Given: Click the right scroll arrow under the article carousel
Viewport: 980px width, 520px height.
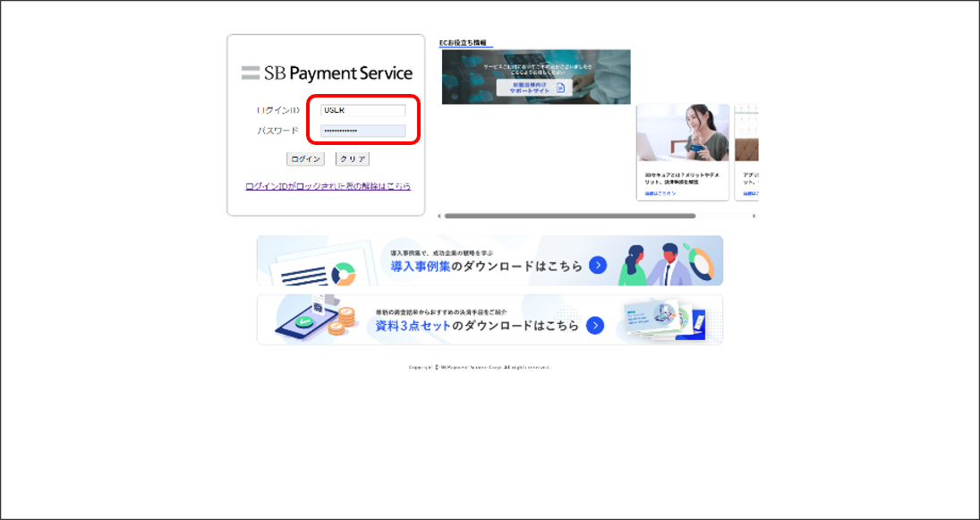Looking at the screenshot, I should click(x=754, y=216).
